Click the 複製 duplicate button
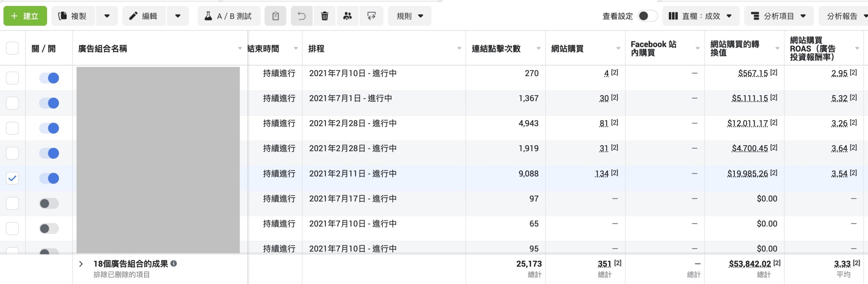This screenshot has width=868, height=284. click(73, 16)
